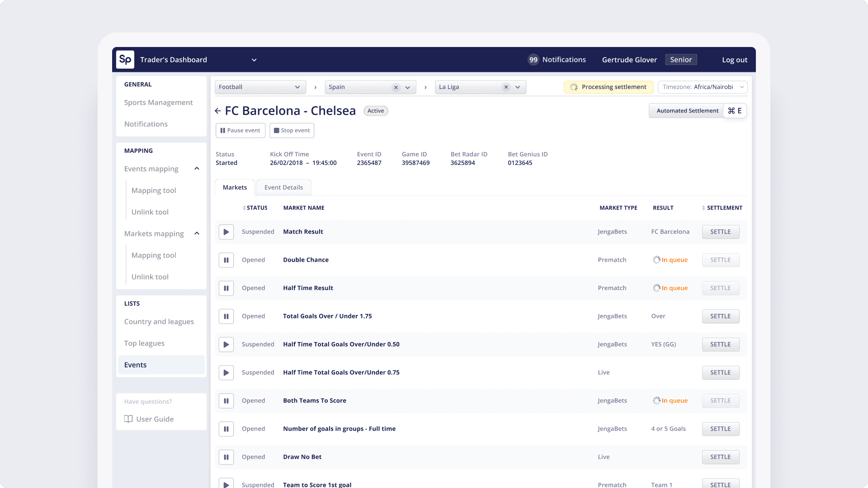This screenshot has height=488, width=868.
Task: Clear the Spain country filter
Action: [396, 87]
